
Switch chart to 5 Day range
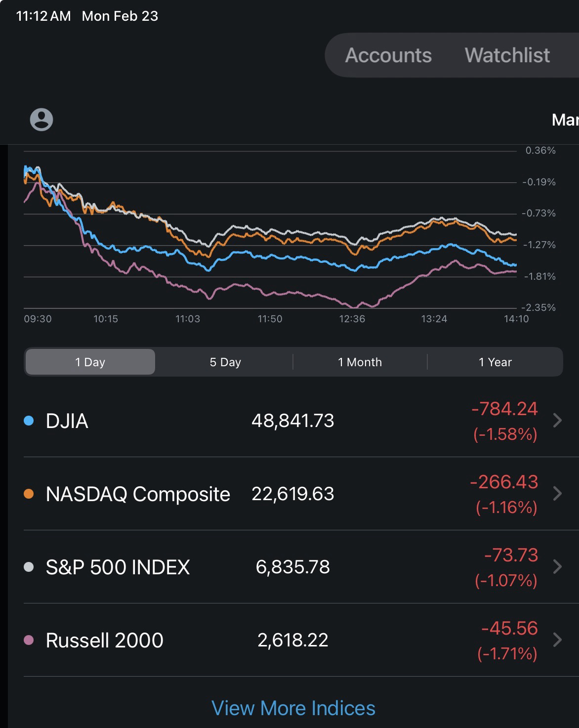click(225, 362)
